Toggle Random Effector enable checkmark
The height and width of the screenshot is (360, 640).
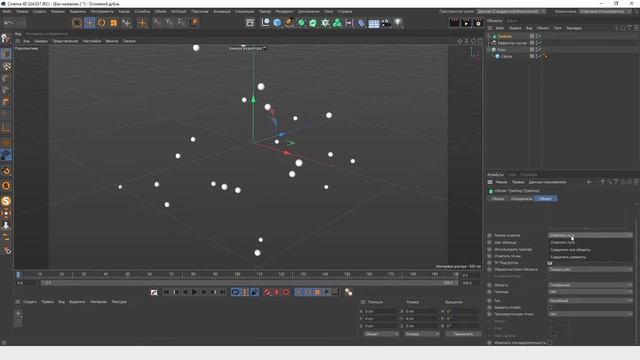[540, 43]
